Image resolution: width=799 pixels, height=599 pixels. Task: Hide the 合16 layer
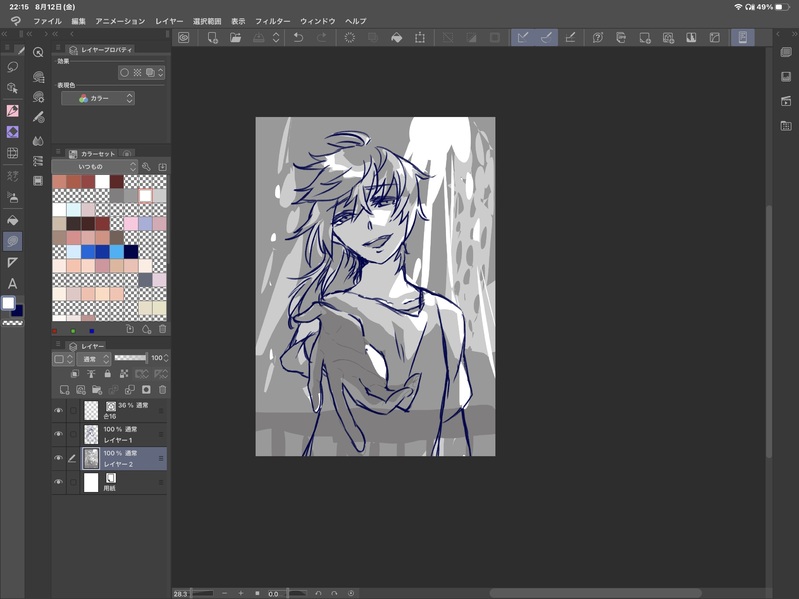[x=59, y=410]
